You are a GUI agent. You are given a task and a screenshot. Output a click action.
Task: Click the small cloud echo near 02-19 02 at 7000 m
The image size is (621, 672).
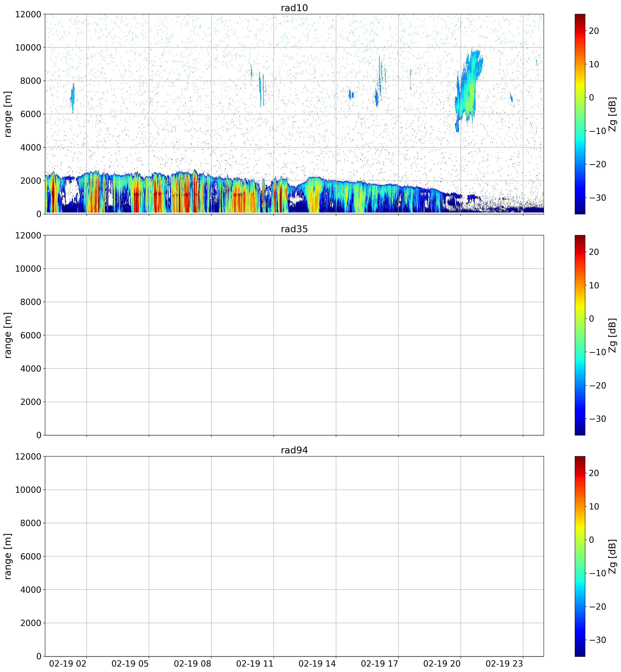[73, 98]
